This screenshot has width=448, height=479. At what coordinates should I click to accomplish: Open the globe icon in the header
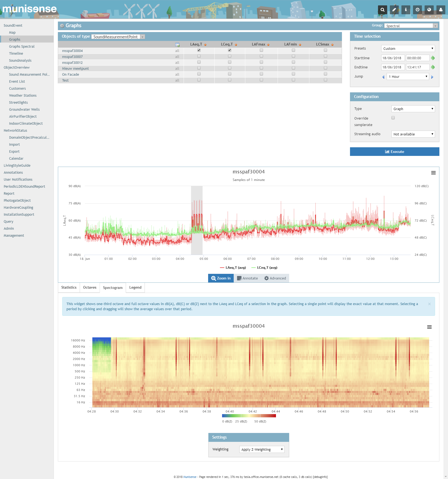point(429,10)
